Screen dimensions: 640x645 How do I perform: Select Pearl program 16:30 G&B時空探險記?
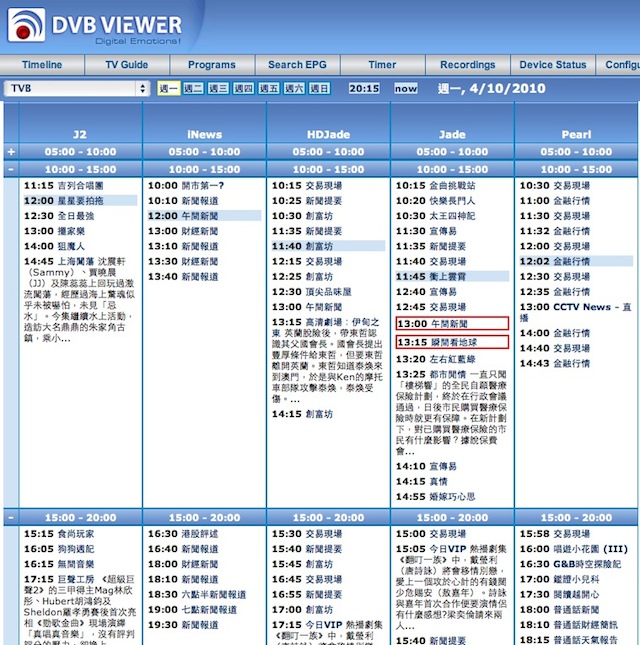(570, 564)
